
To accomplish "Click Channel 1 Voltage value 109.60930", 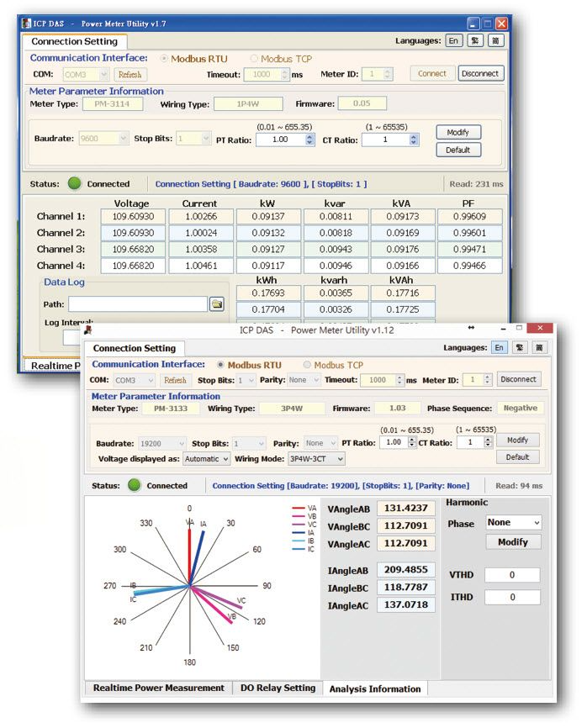I will click(x=133, y=216).
